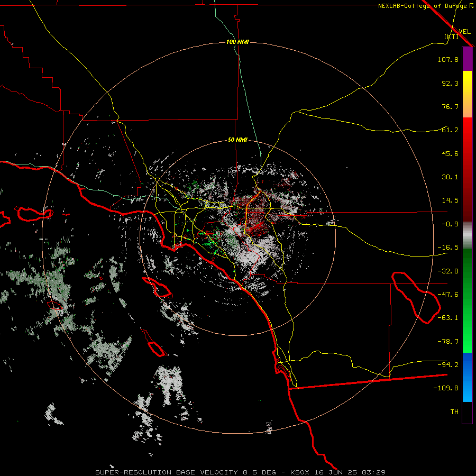Click the [KT] units label
This screenshot has width=476, height=476.
[452, 36]
